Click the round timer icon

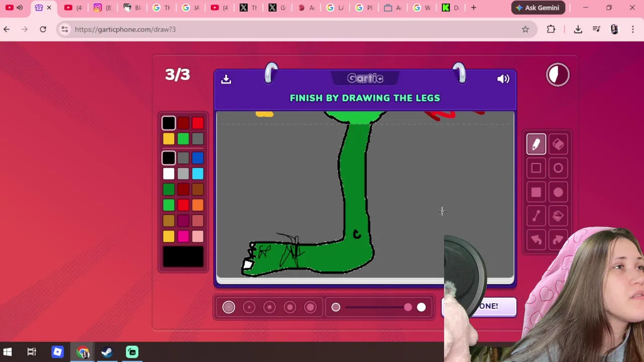[x=557, y=75]
